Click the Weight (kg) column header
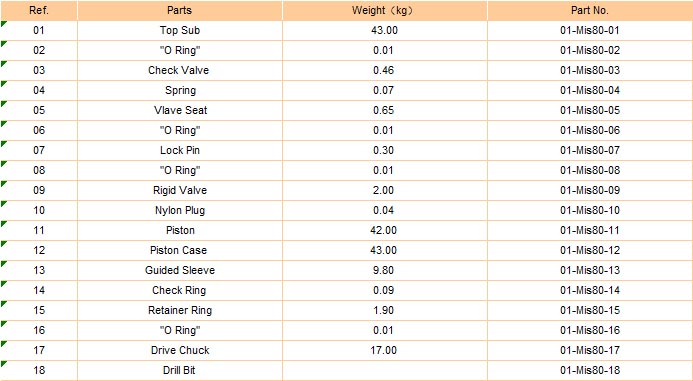Viewport: 693px width, 381px height. [x=385, y=10]
